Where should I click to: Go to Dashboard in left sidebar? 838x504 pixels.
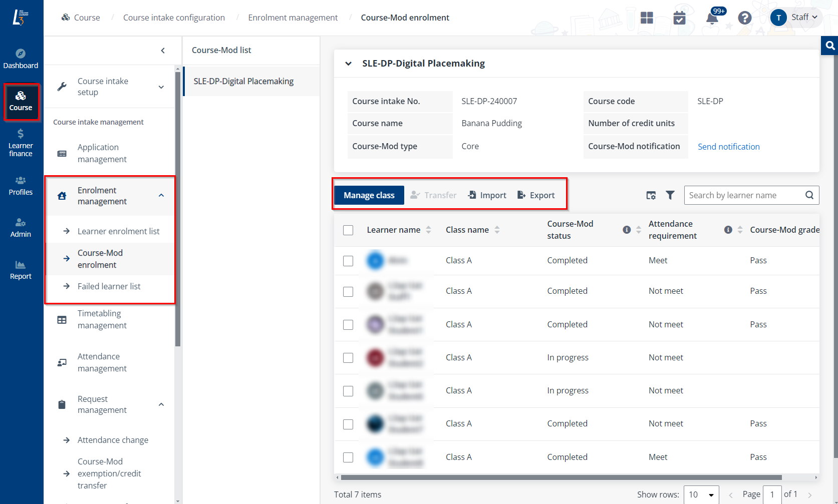click(x=21, y=59)
